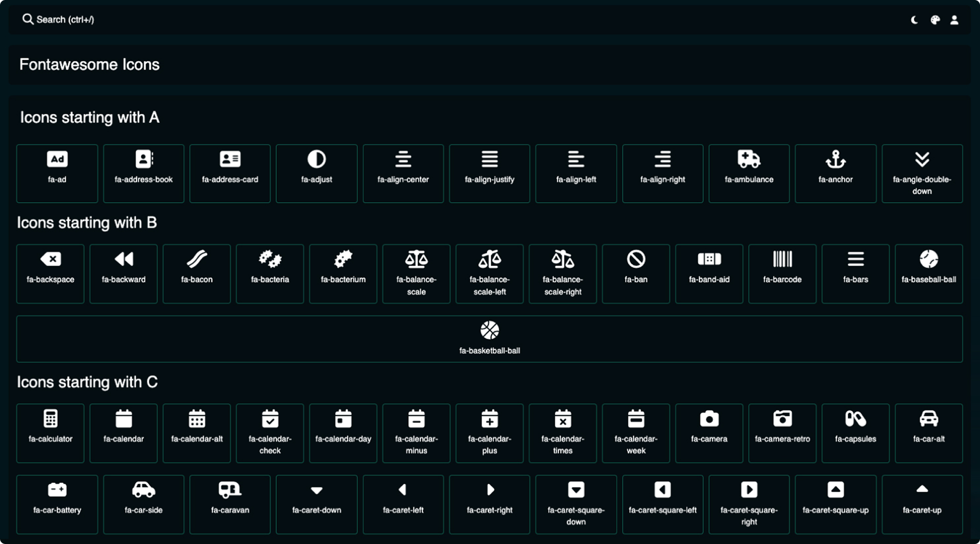Click the fa-anchor icon card
Screen dimensions: 980x544
[835, 173]
